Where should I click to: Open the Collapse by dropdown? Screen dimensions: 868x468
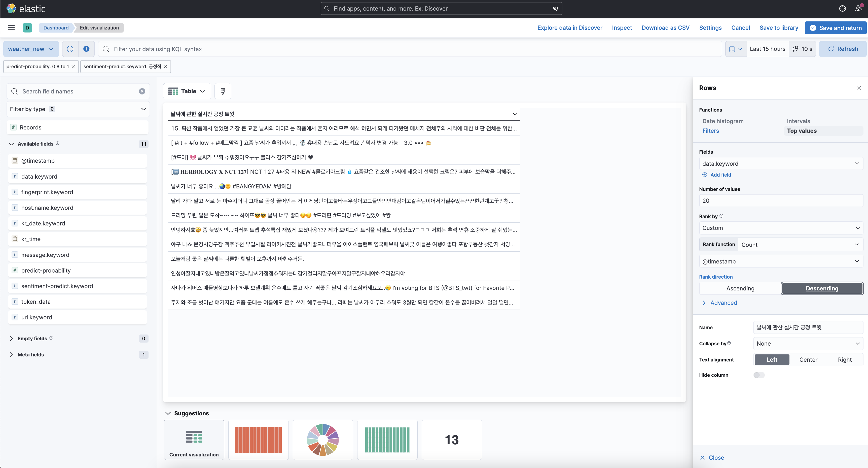[x=808, y=343]
